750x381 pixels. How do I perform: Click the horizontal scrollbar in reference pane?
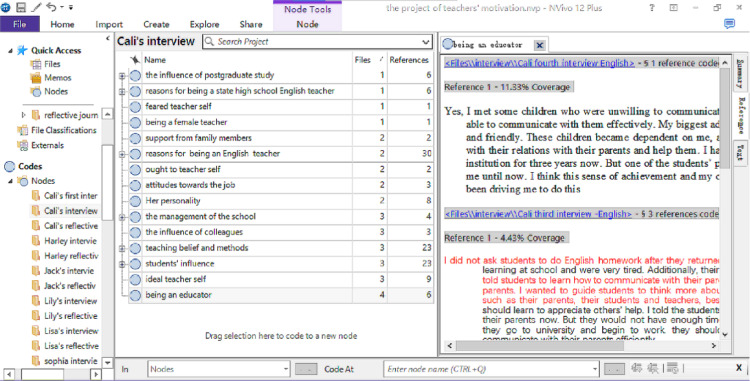pos(581,345)
